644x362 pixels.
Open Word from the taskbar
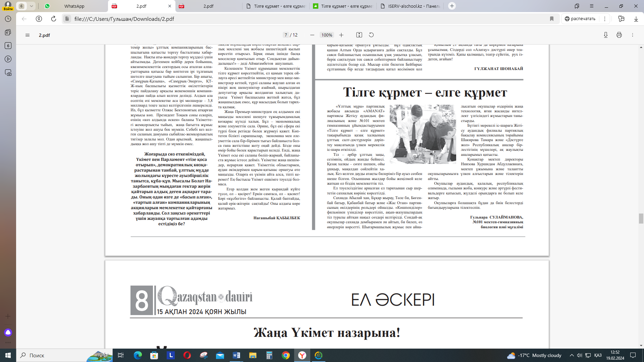pos(236,355)
